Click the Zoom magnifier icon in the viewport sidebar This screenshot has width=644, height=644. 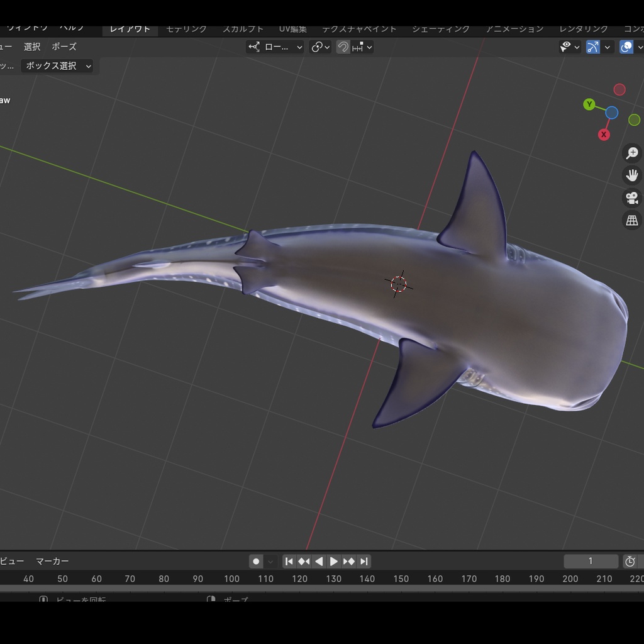click(x=631, y=152)
